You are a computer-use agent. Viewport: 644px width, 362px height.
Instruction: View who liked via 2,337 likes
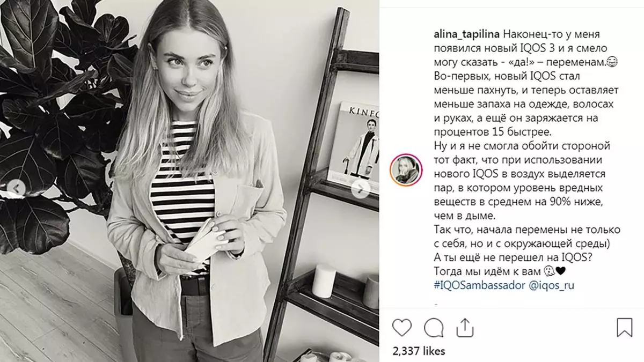420,351
